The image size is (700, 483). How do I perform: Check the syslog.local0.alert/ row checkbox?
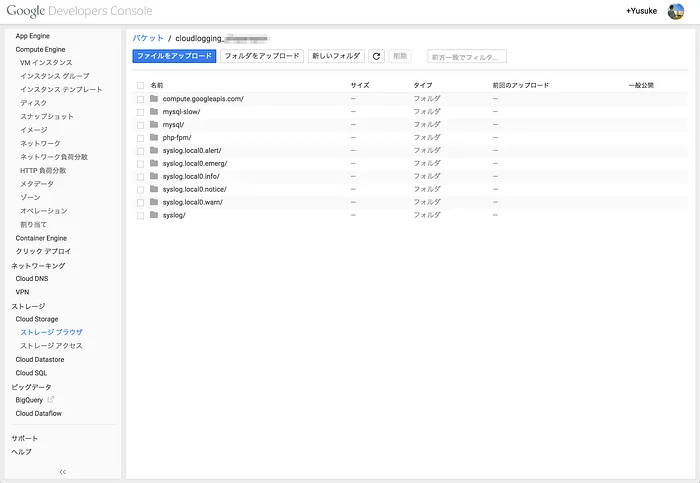141,151
